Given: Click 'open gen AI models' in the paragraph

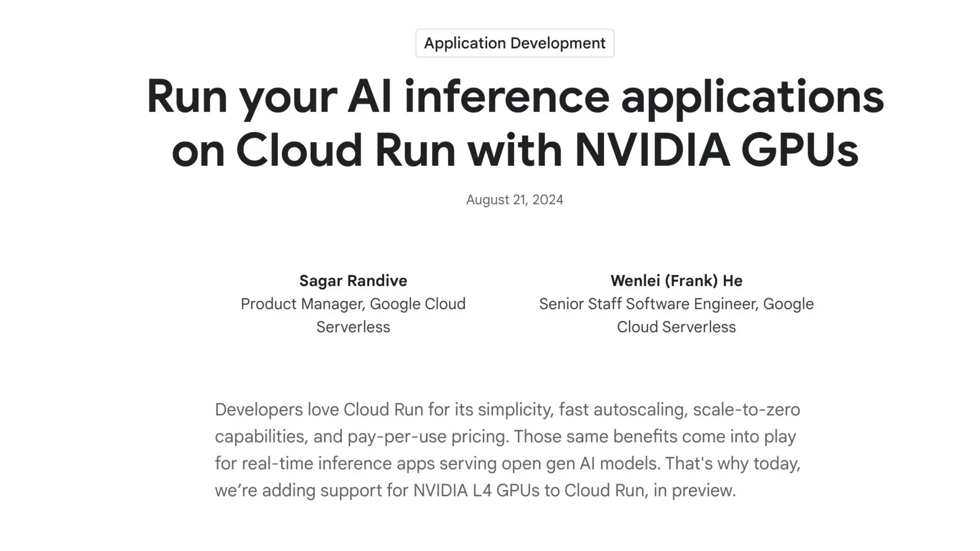Looking at the screenshot, I should pos(579,463).
